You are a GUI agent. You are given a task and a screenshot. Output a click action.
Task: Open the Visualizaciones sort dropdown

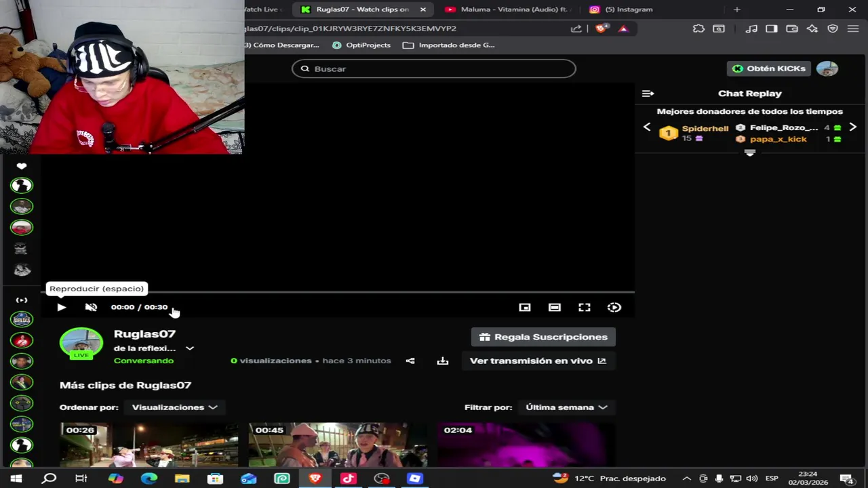[x=174, y=407]
